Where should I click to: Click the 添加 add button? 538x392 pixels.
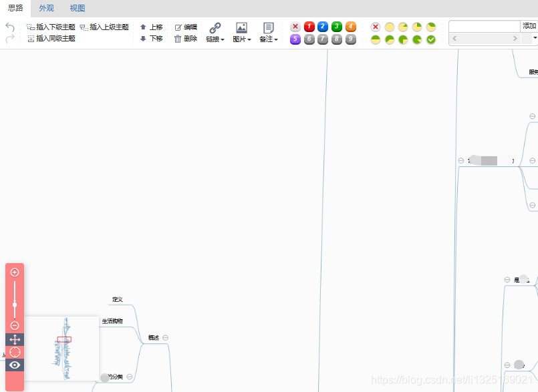pyautogui.click(x=529, y=26)
